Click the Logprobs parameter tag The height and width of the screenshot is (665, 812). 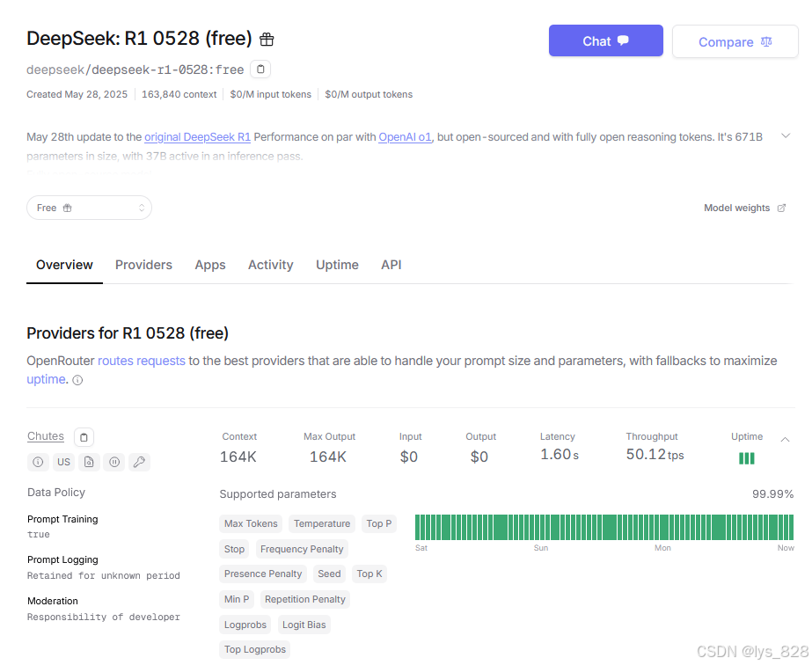tap(245, 625)
